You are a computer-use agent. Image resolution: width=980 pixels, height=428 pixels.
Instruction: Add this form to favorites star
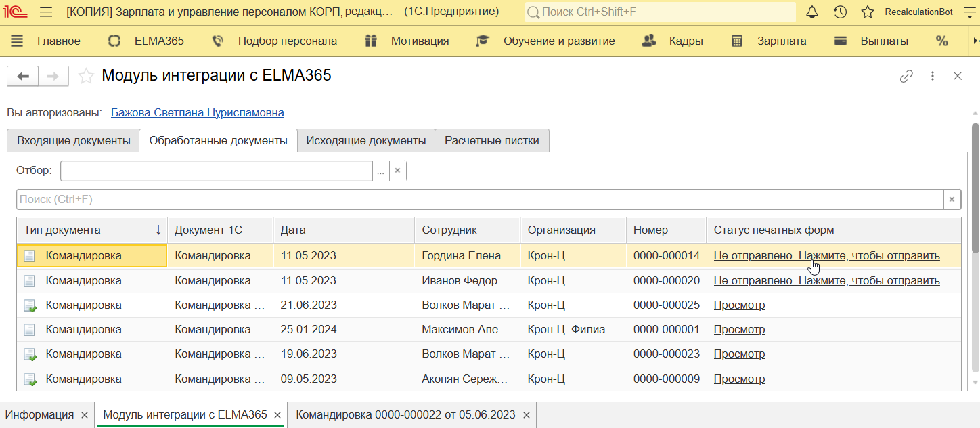86,76
